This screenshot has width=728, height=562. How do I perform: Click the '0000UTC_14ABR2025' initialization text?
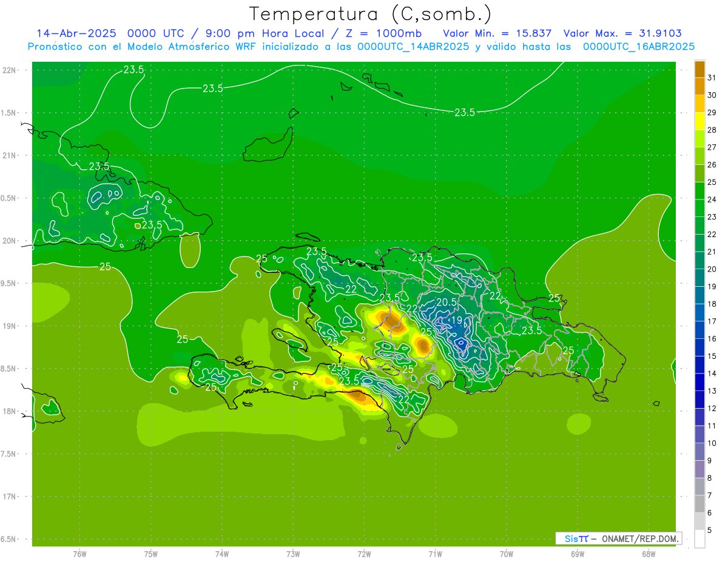[413, 47]
